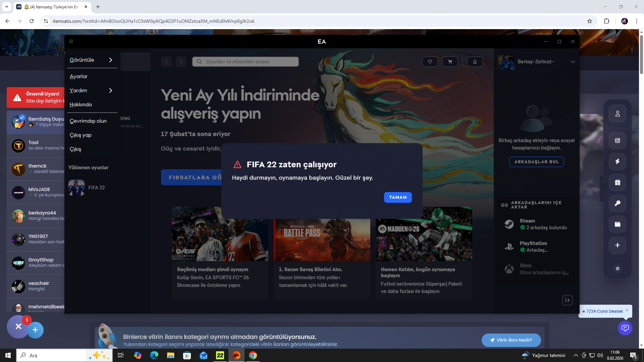Close the floating chat list button
This screenshot has width=644, height=362.
[x=18, y=326]
